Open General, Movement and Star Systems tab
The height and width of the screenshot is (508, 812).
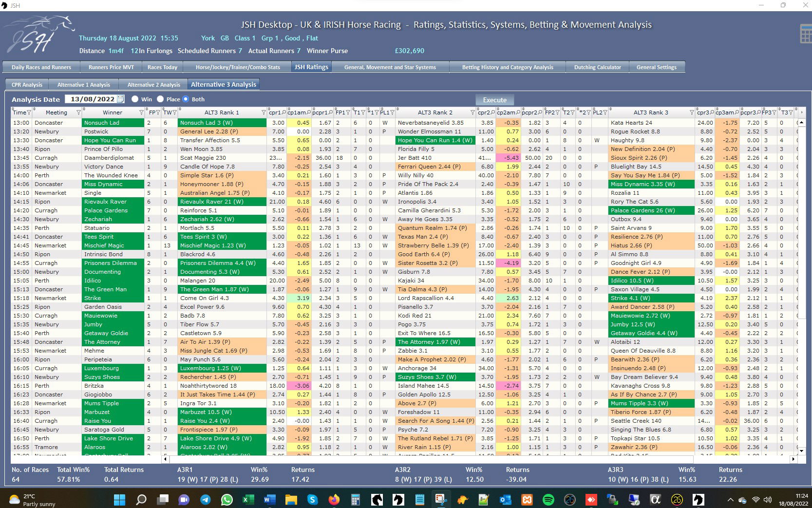point(390,67)
